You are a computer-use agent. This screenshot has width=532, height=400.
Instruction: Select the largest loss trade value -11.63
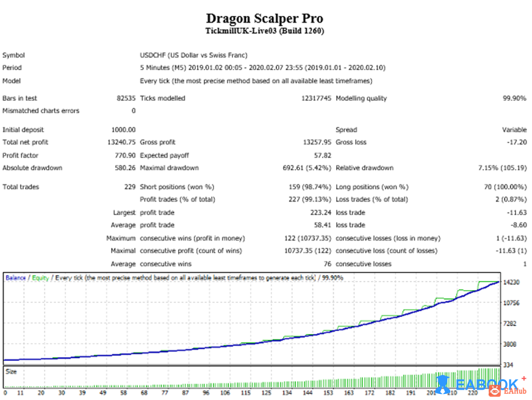517,213
